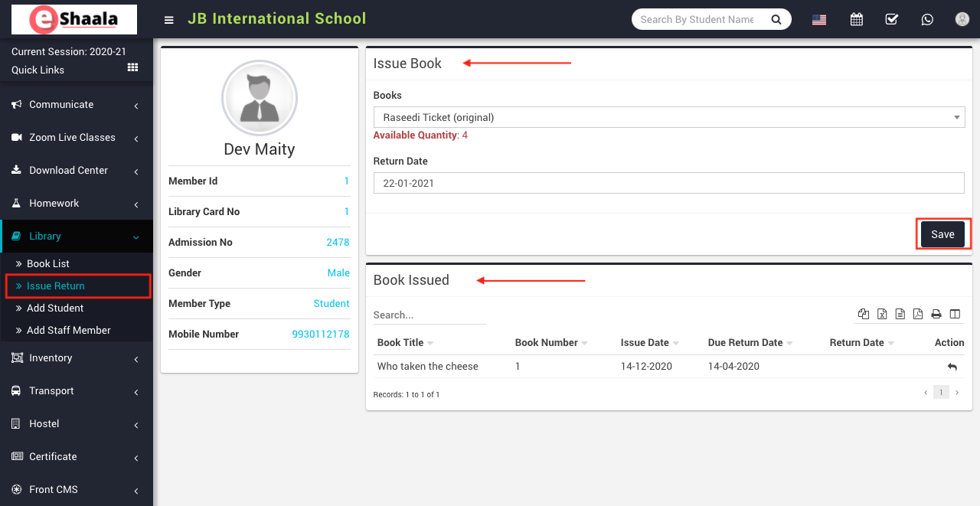Click the Return Date input field
The height and width of the screenshot is (506, 980).
(668, 183)
